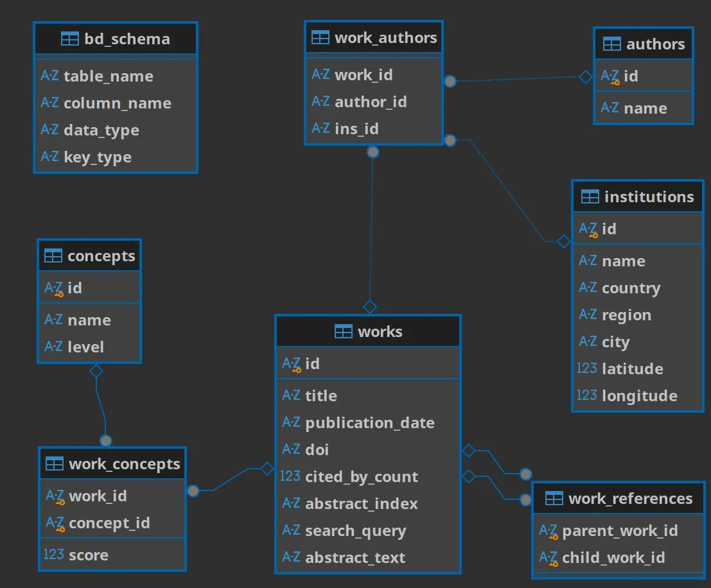Click the diamond connector at institutions id
711x588 pixels.
[564, 241]
